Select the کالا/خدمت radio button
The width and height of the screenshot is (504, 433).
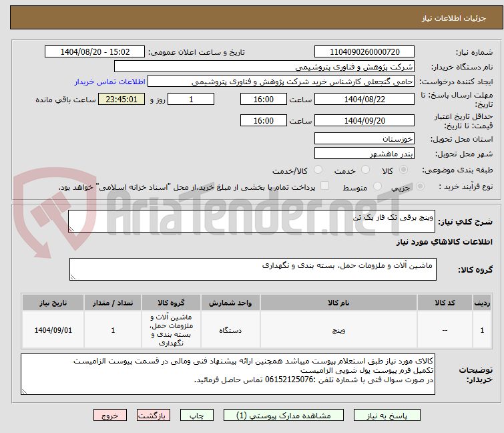318,170
